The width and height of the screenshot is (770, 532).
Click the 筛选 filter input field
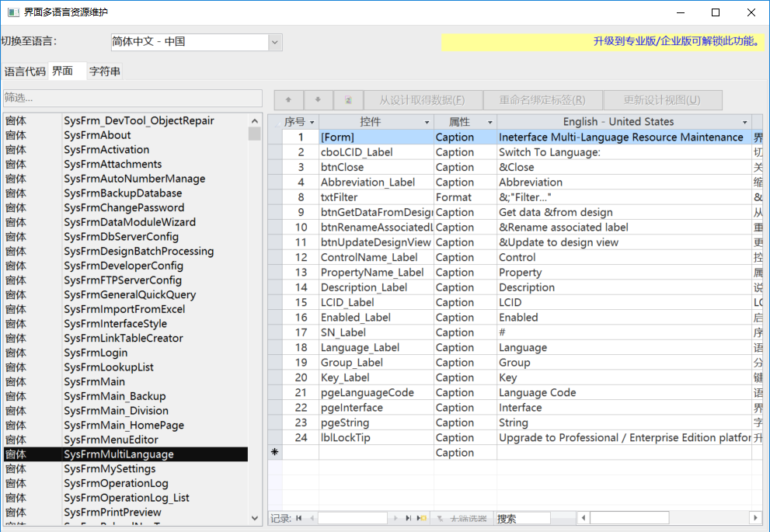[x=132, y=98]
